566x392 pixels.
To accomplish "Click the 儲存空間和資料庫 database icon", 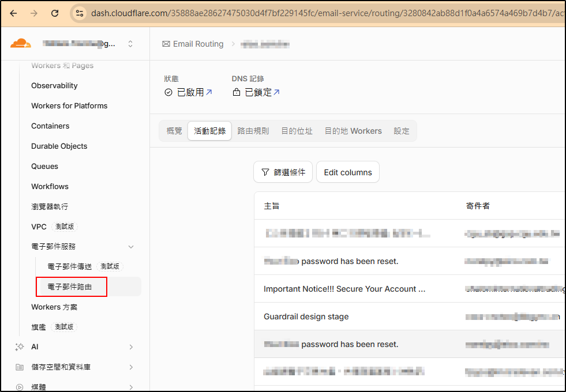I will tap(20, 367).
